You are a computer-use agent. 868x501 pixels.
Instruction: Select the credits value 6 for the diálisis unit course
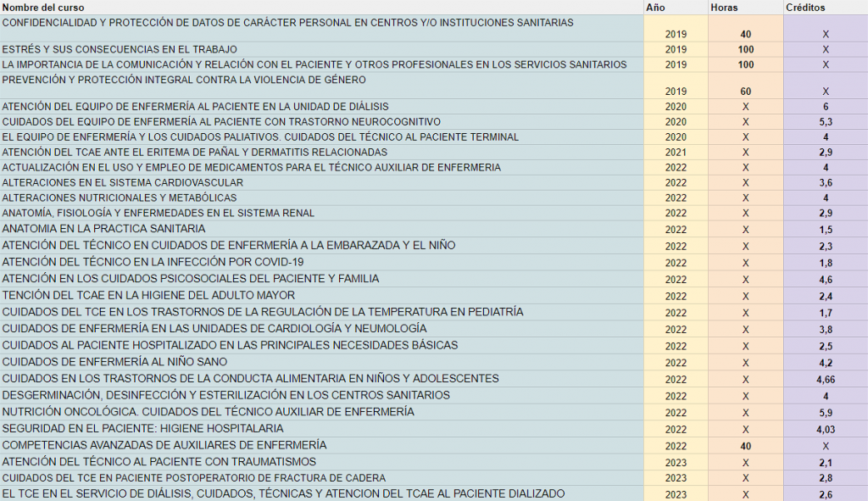[825, 107]
